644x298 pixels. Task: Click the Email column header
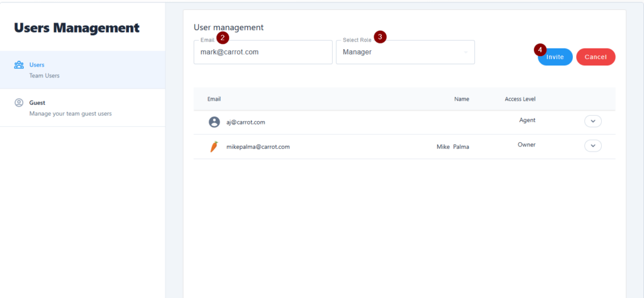tap(214, 99)
